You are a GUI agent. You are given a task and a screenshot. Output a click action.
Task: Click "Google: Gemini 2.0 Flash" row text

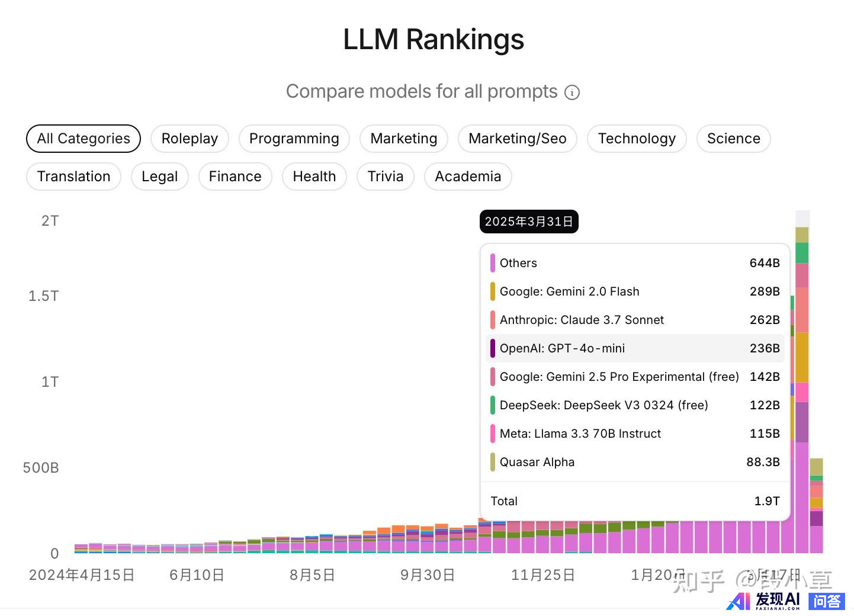coord(570,291)
